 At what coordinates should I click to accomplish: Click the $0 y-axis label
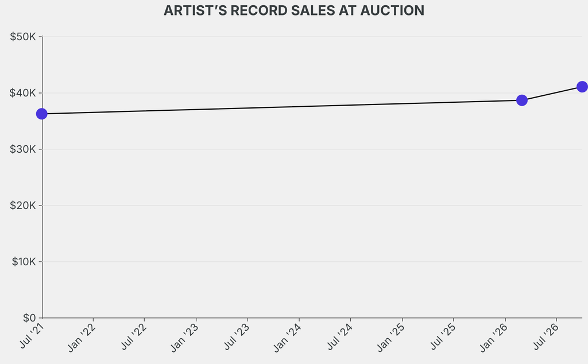29,318
